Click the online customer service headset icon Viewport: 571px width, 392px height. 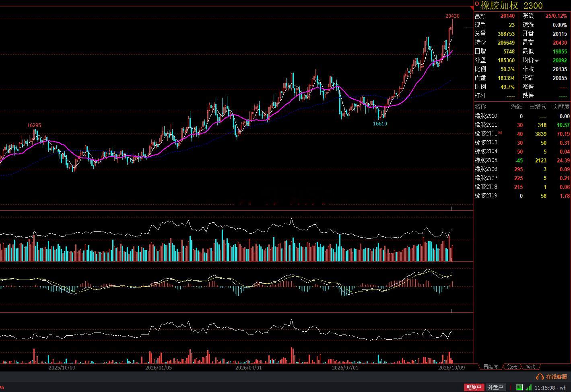[x=540, y=377]
